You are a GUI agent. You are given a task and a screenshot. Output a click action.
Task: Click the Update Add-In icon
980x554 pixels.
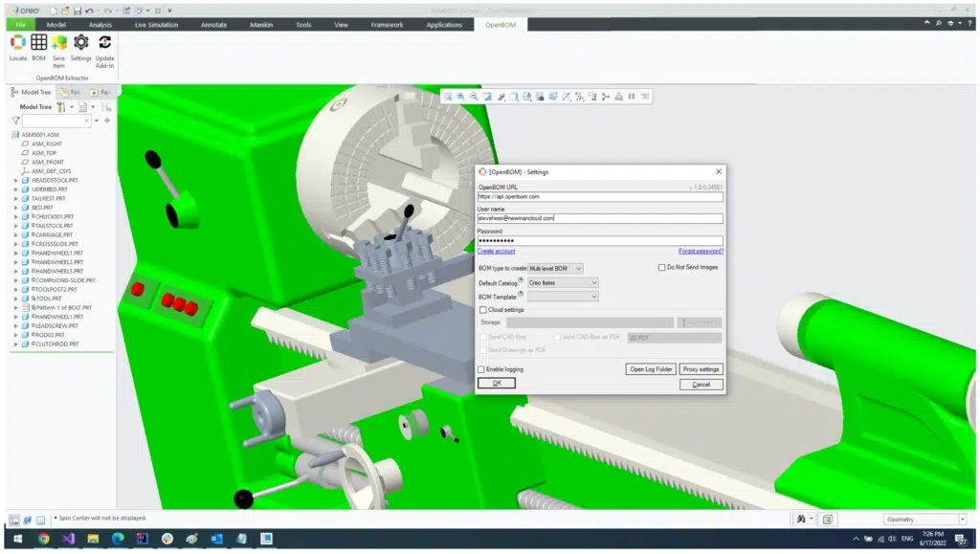pos(104,42)
